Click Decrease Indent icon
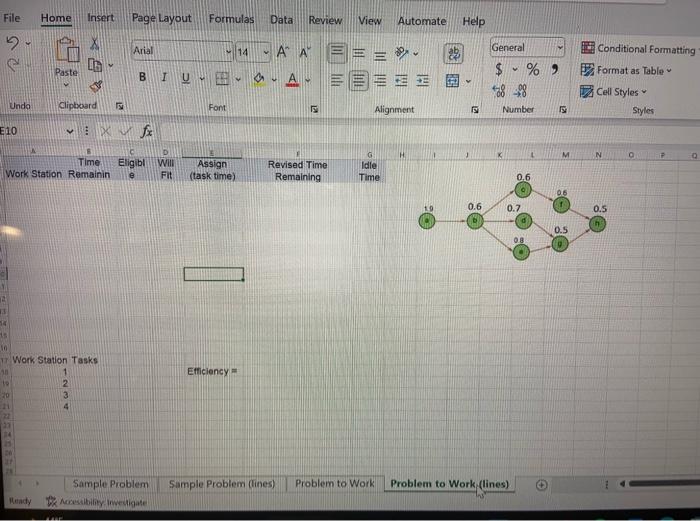This screenshot has height=521, width=700. point(401,81)
